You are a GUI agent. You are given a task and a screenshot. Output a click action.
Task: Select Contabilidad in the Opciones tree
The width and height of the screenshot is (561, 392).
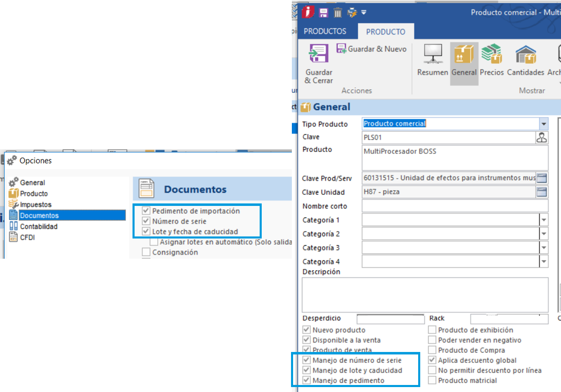coord(38,227)
